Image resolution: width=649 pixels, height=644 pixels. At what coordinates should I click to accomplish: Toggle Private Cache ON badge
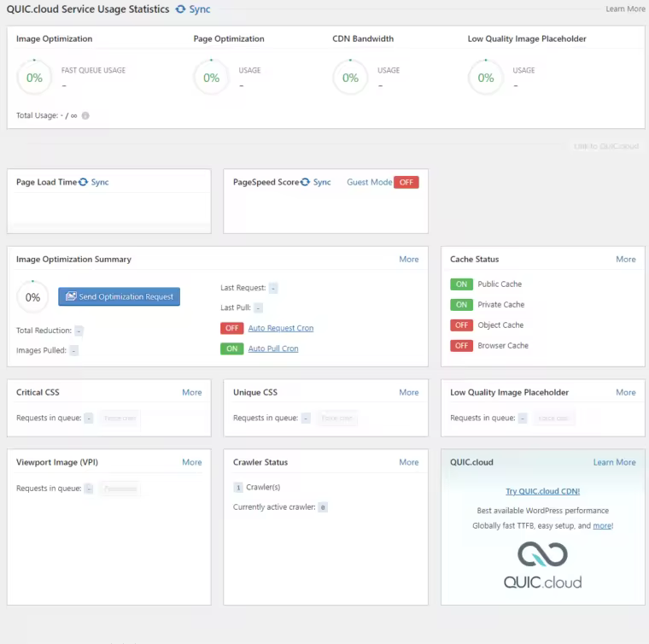461,305
